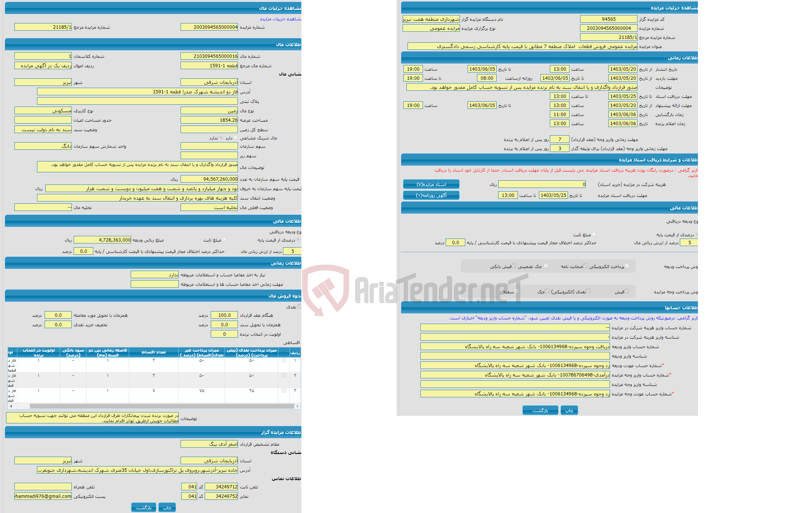
Task: Click the 'هنگام عقد قرارداد' field showing 100.0
Action: click(x=224, y=315)
